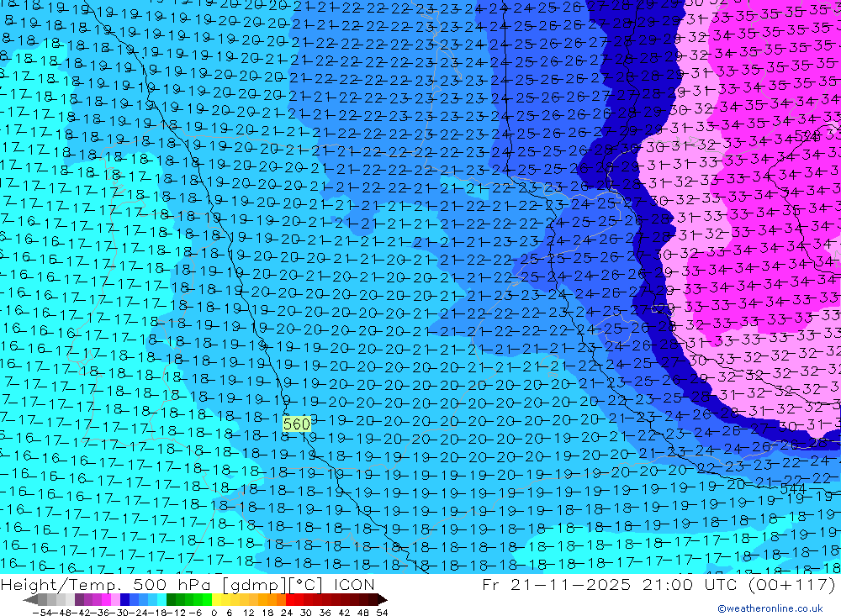Pick the bright red legend swatch at 24
The image size is (841, 616).
290,599
